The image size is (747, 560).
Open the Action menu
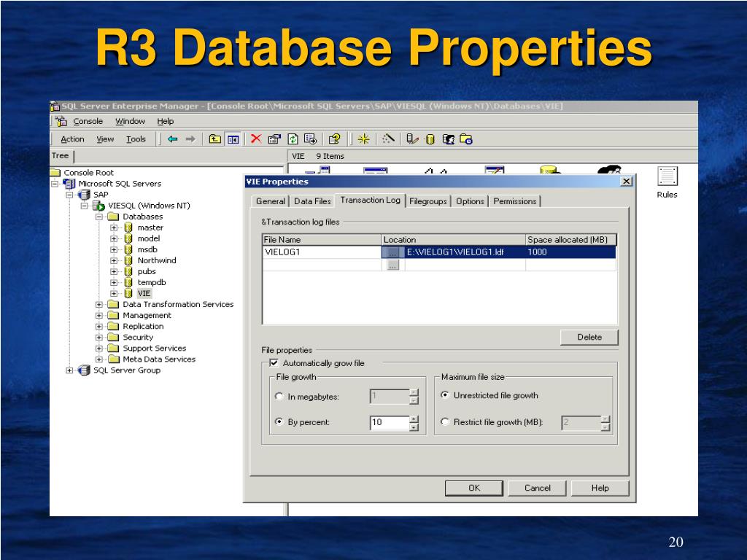point(72,139)
